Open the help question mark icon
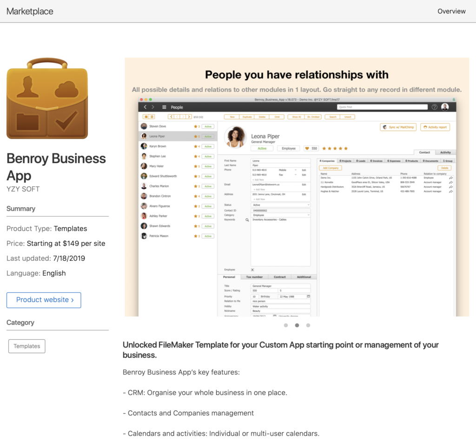The height and width of the screenshot is (448, 476). [434, 107]
